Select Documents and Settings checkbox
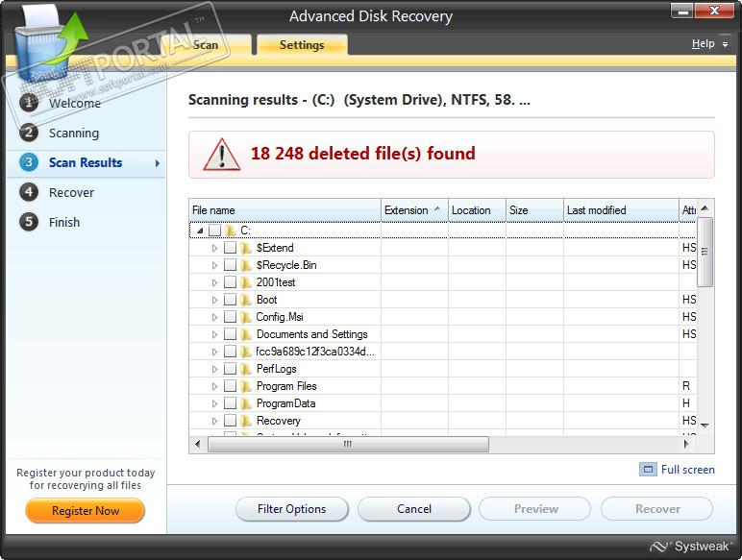 click(x=230, y=334)
